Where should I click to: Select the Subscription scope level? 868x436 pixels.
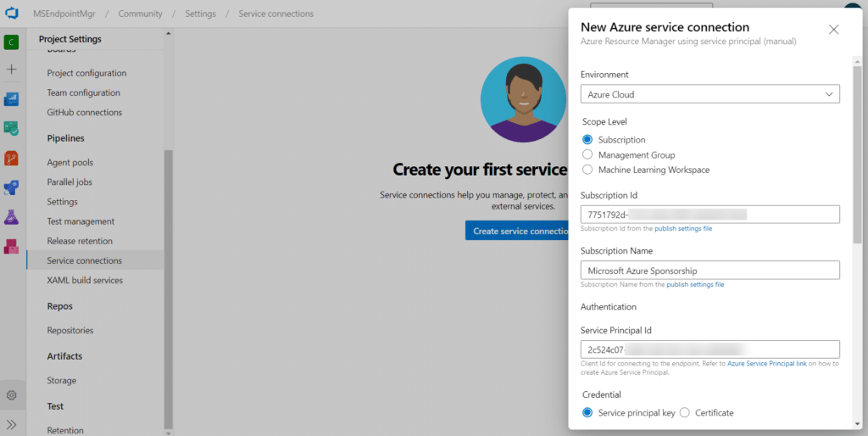(x=587, y=140)
